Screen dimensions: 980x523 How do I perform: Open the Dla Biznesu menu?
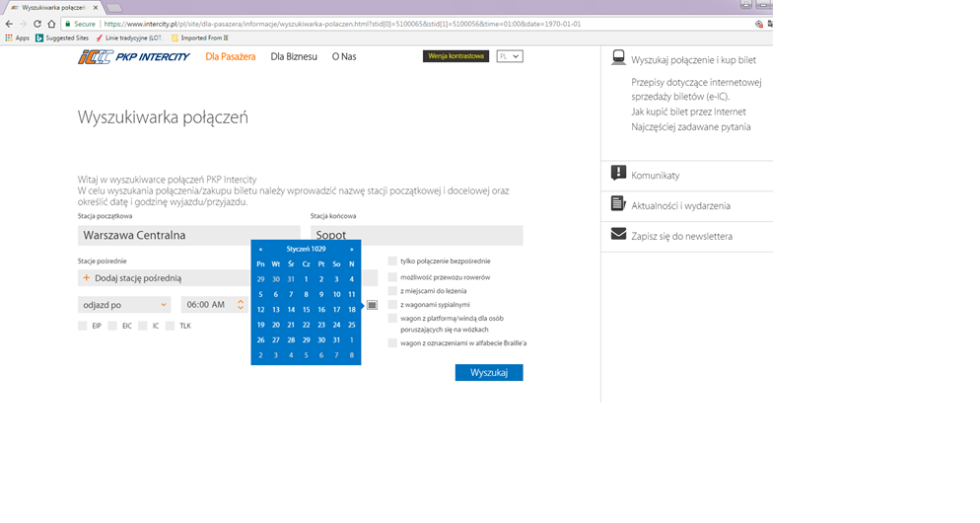pyautogui.click(x=294, y=56)
